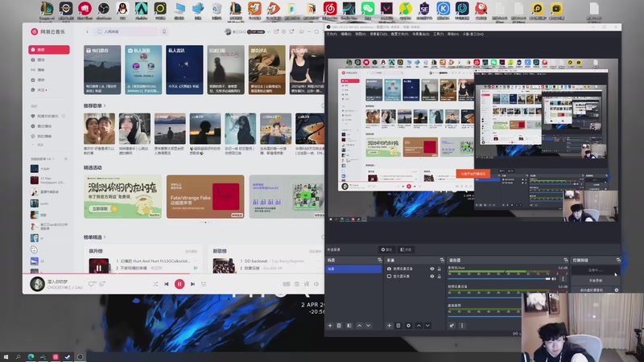Viewport: 644px width, 362px height.
Task: Open the comments icon beside the heart
Action: 102,284
